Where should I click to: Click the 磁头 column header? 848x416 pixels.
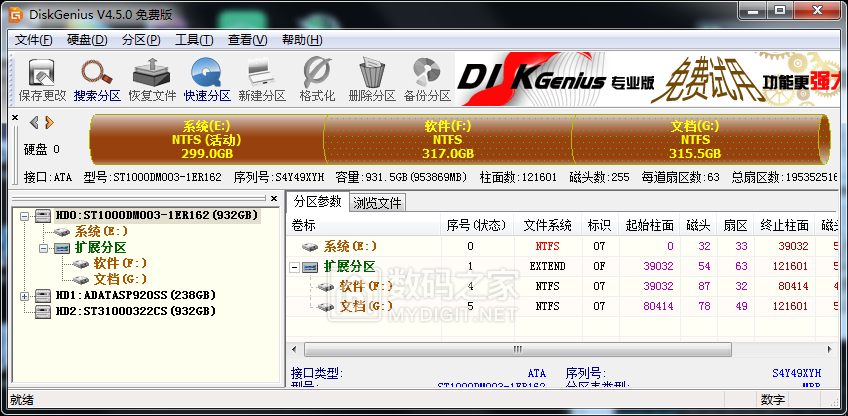point(698,225)
